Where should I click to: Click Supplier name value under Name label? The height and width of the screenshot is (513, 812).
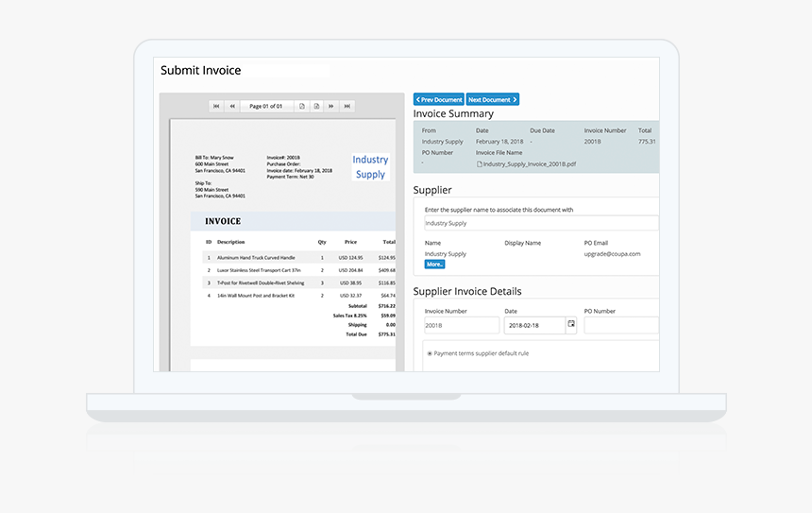446,254
